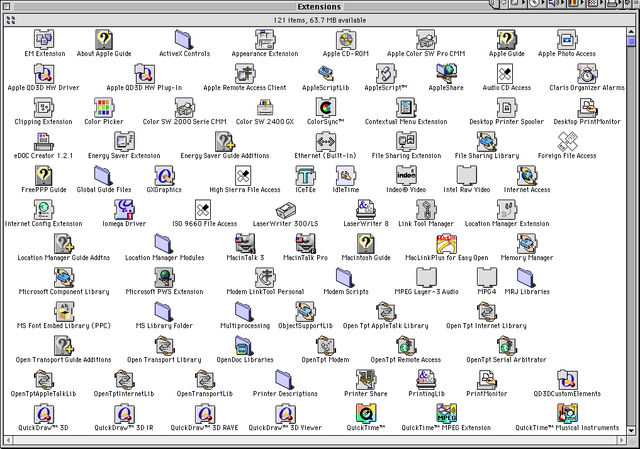Select the Appearance Extension icon
Screen dimensions: 640x449
click(265, 39)
